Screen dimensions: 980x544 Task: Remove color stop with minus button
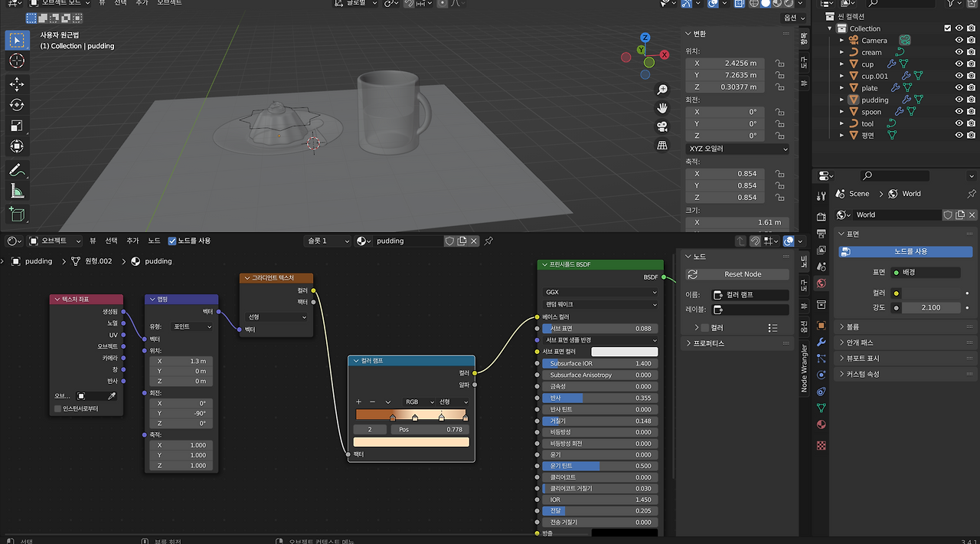(x=373, y=401)
